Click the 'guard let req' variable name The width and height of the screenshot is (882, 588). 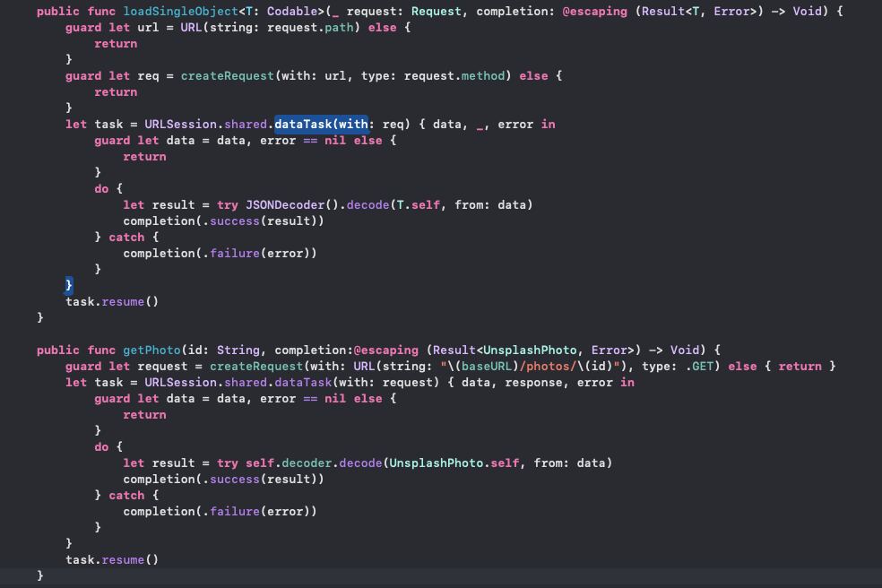pyautogui.click(x=148, y=76)
